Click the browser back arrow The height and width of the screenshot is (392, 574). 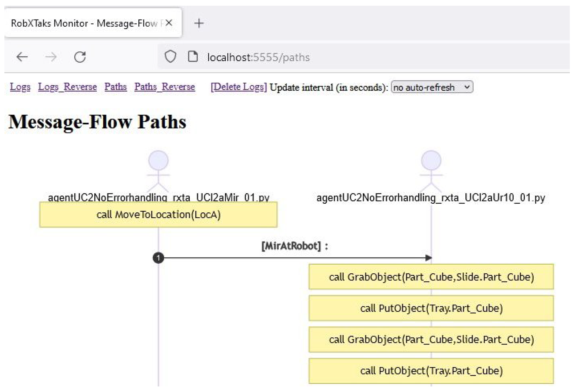[x=22, y=57]
